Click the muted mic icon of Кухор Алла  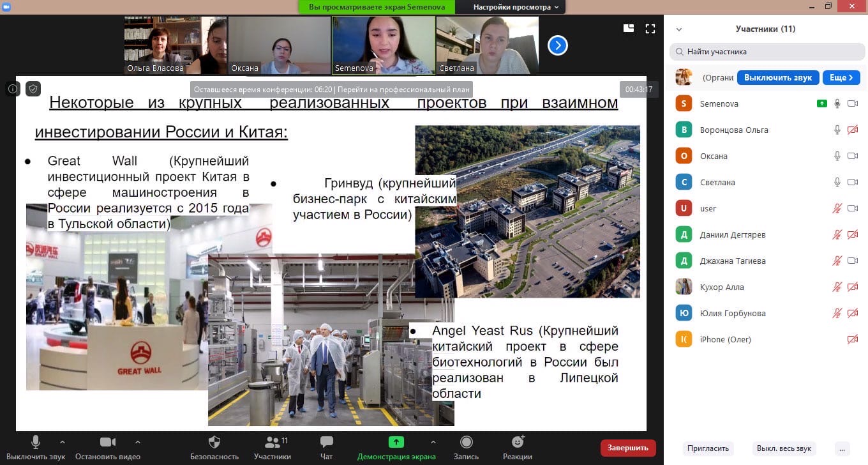tap(837, 287)
